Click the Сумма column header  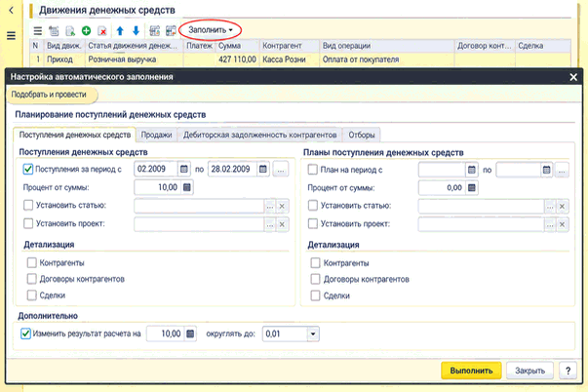pos(237,46)
